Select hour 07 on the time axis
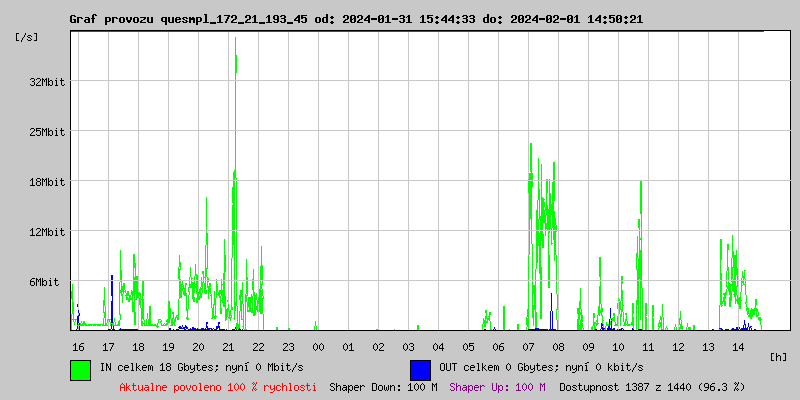The image size is (800, 400). point(528,346)
